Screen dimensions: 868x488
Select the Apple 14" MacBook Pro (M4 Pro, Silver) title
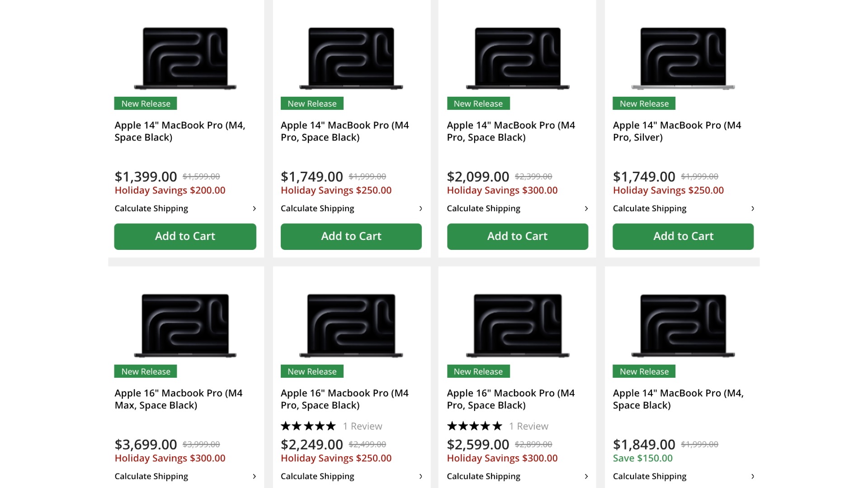(677, 131)
